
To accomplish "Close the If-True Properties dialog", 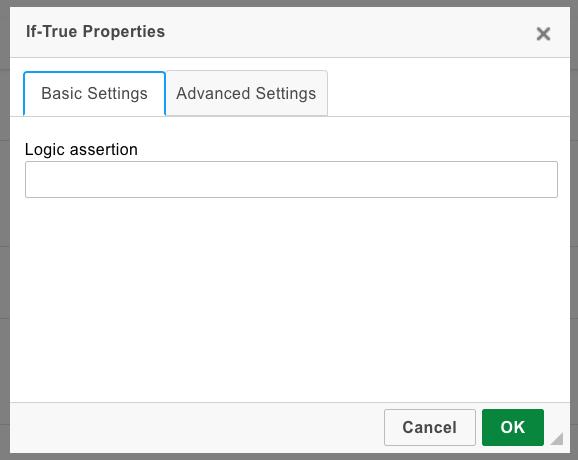I will coord(543,34).
